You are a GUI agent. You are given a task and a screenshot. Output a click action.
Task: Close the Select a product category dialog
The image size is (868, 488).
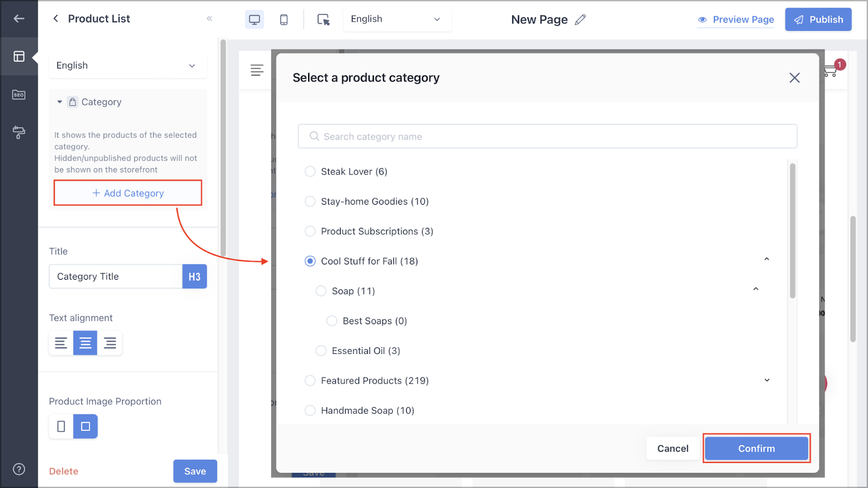click(x=795, y=78)
